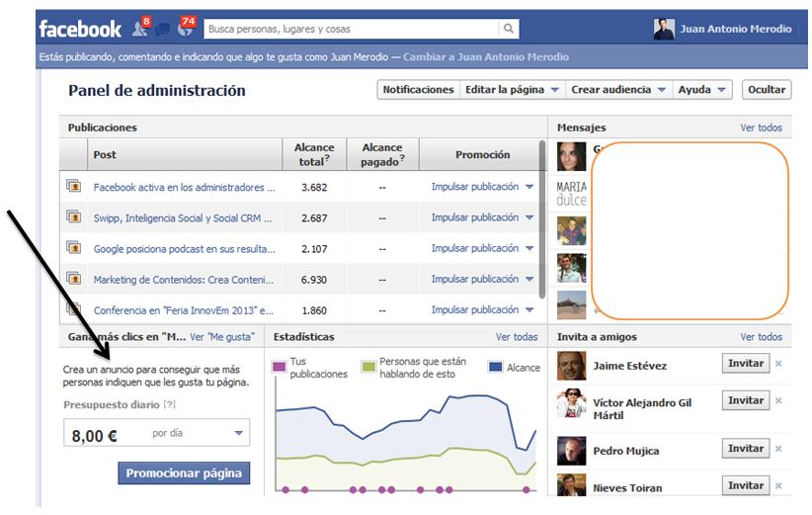Click the blue Alcance legend swatch
This screenshot has width=812, height=515.
pyautogui.click(x=495, y=367)
